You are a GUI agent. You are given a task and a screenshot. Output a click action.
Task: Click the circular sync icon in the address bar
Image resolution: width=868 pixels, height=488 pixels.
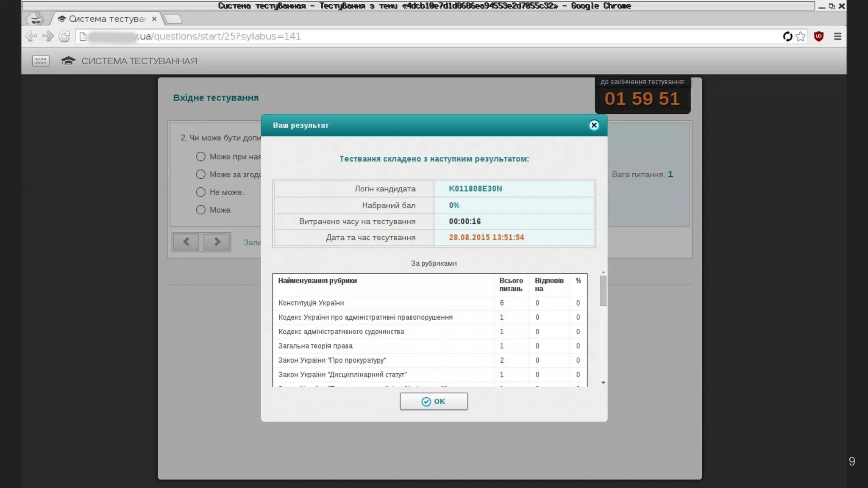[x=787, y=36]
